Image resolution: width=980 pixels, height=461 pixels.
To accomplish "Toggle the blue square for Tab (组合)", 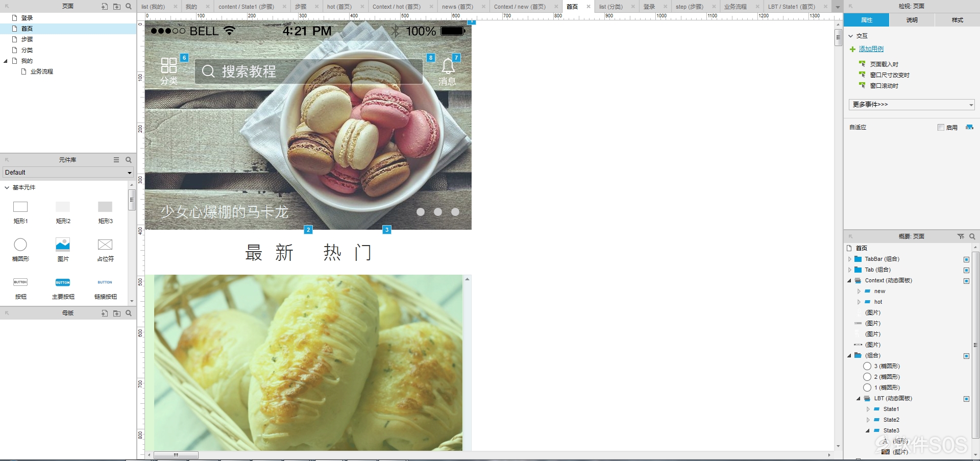I will 966,270.
